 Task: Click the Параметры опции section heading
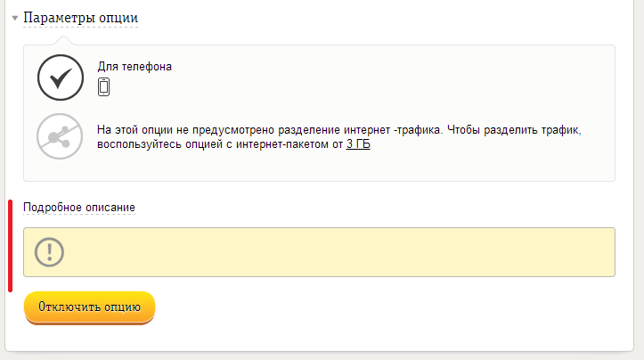coord(80,18)
